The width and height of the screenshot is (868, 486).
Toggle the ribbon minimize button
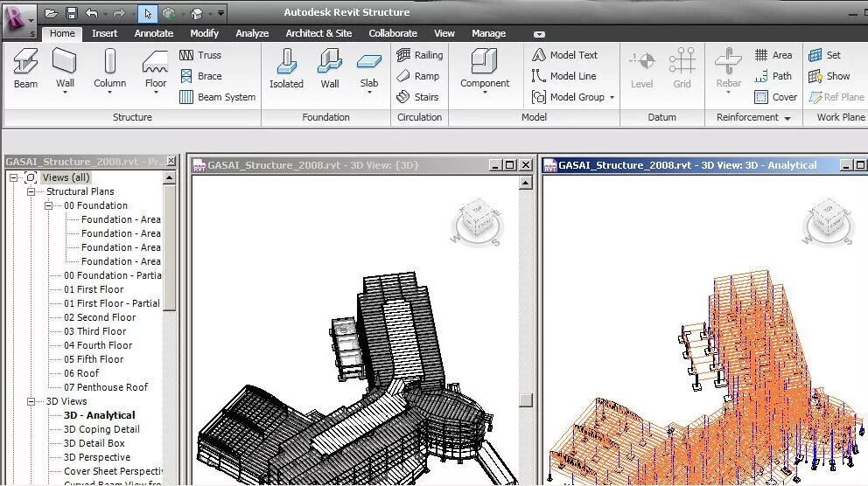(539, 34)
